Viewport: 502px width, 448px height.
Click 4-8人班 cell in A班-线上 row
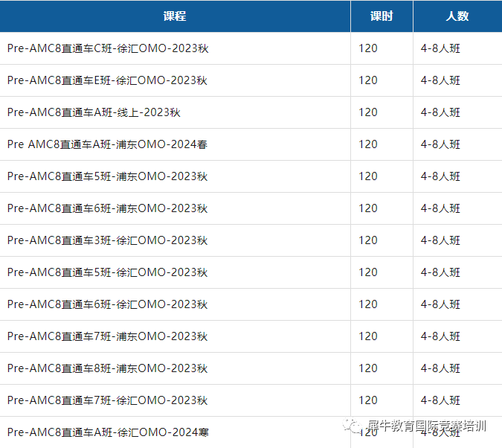pyautogui.click(x=440, y=112)
